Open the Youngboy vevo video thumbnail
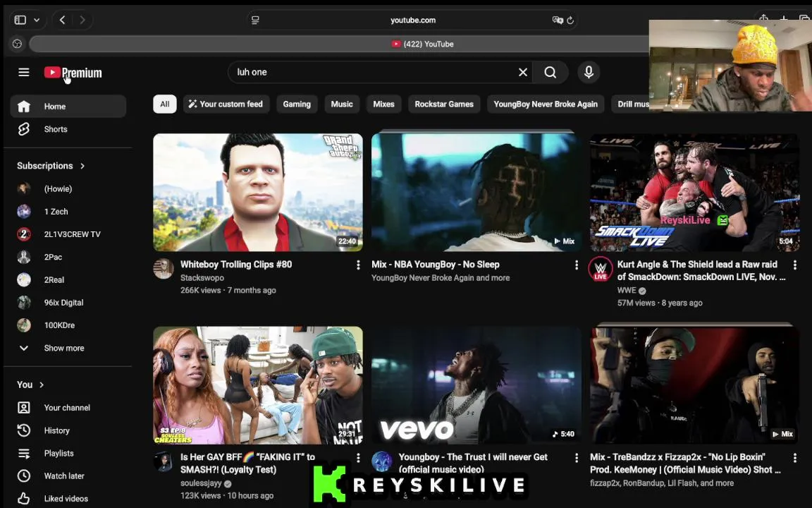The image size is (812, 508). pos(476,385)
